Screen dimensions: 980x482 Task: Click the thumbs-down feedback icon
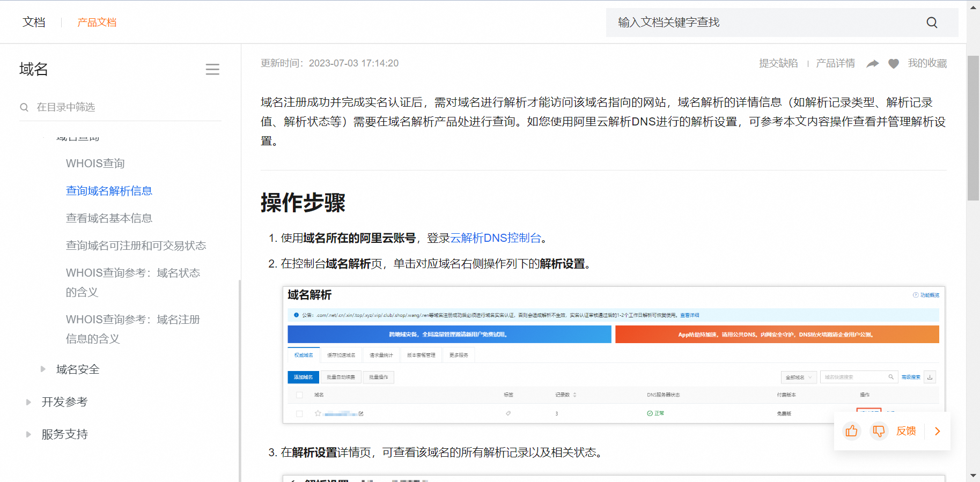point(879,431)
